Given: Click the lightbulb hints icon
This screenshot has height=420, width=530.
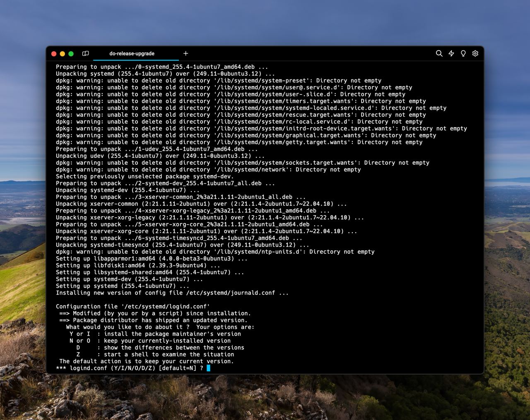Looking at the screenshot, I should (x=463, y=53).
